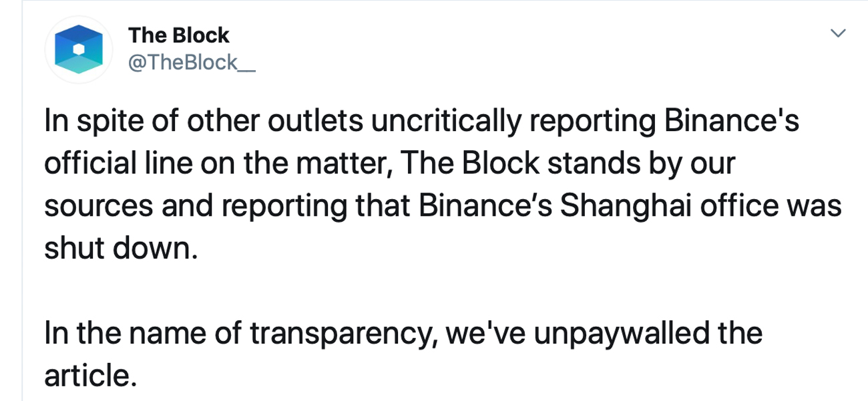Click the words 'shut down.' in the tweet

(x=121, y=249)
